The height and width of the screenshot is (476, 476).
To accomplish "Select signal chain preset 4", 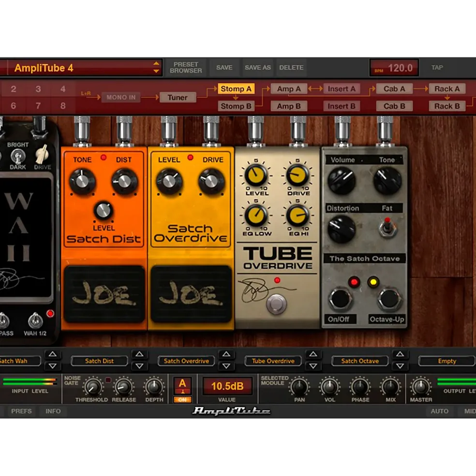I will [x=62, y=89].
